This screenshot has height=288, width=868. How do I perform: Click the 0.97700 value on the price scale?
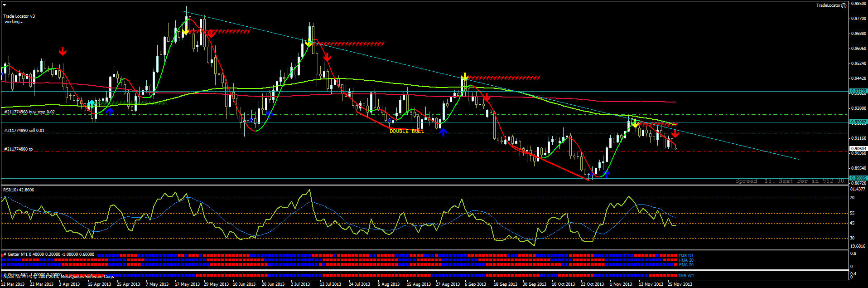859,19
